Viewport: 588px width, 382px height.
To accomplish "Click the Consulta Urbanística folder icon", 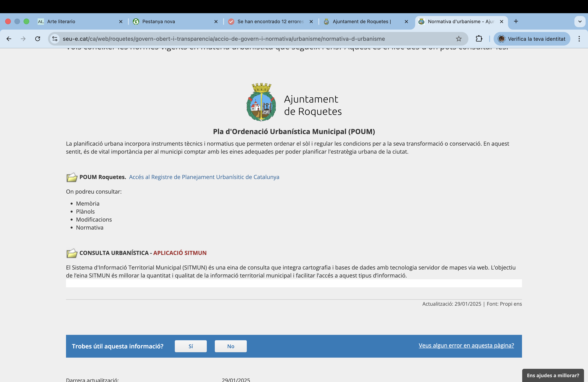I will (x=72, y=253).
